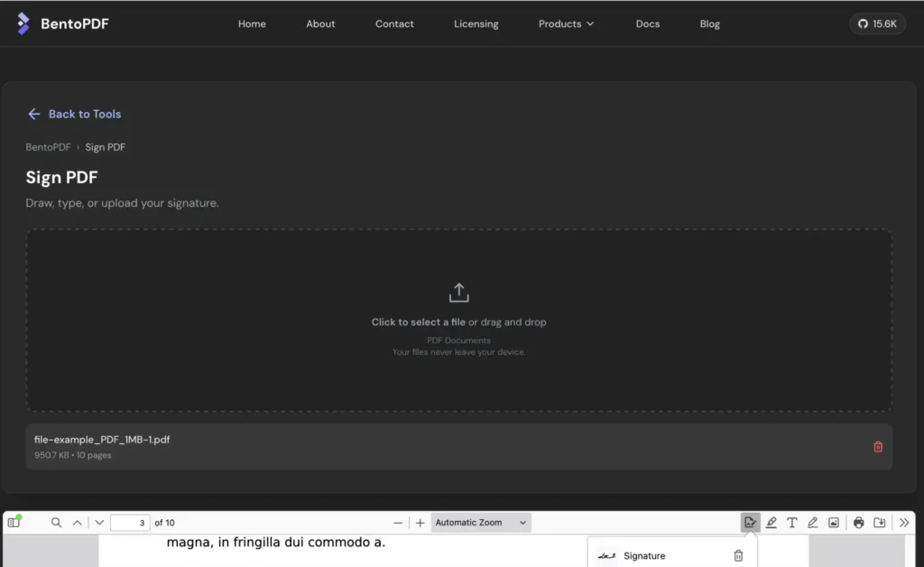Image resolution: width=924 pixels, height=567 pixels.
Task: Save the PDF with the download icon
Action: (x=879, y=522)
